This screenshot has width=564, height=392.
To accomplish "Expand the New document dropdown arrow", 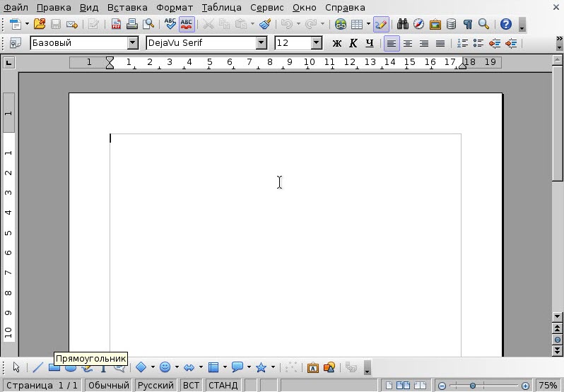I will [x=27, y=25].
